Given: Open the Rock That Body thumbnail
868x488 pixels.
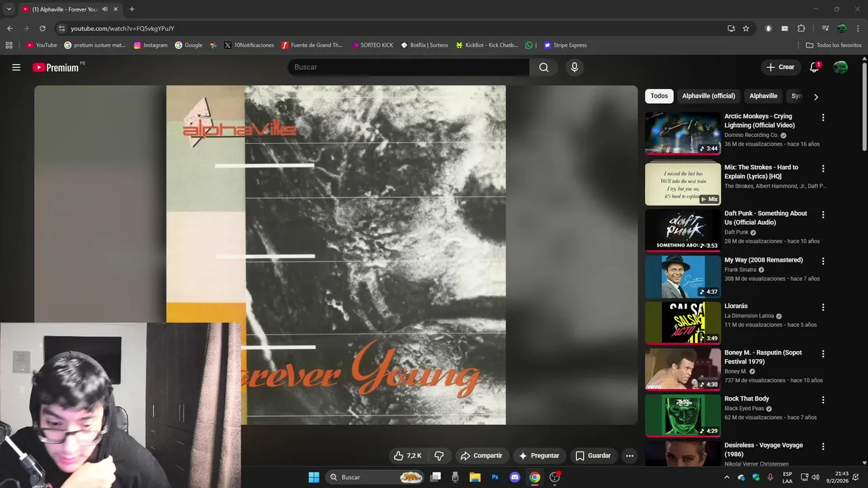Looking at the screenshot, I should 683,415.
